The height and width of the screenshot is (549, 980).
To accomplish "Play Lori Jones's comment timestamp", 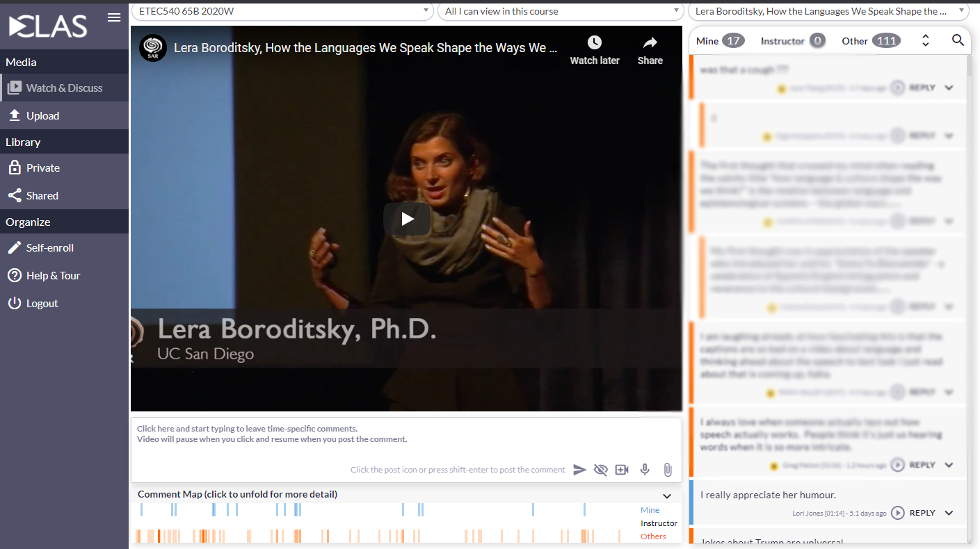I will pos(897,513).
